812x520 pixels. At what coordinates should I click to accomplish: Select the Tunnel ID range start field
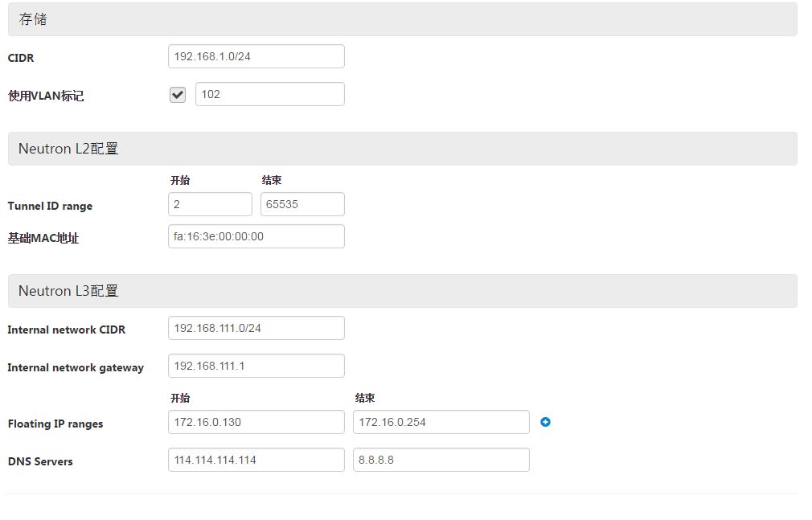(x=210, y=203)
